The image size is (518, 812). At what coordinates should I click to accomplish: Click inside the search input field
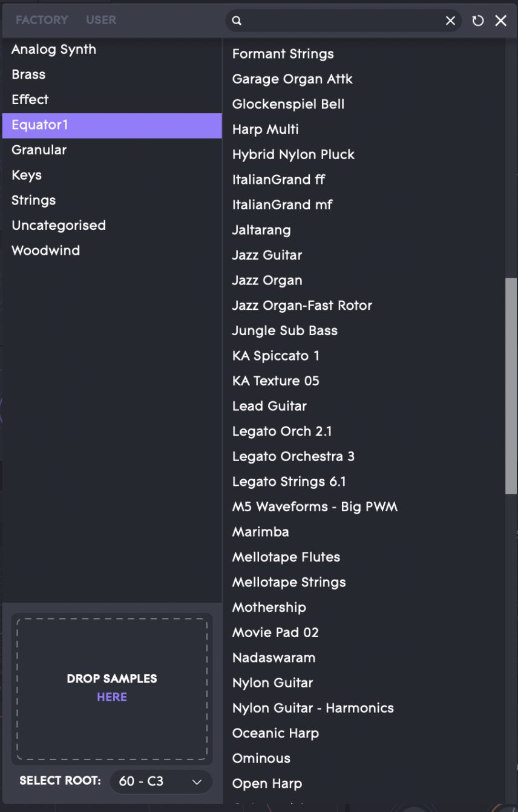tap(343, 21)
